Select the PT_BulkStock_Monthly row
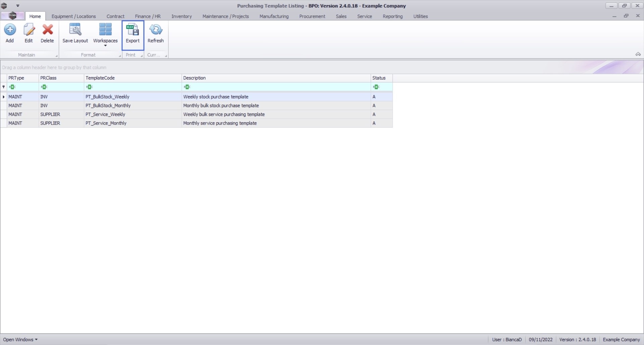The width and height of the screenshot is (644, 345). tap(197, 106)
